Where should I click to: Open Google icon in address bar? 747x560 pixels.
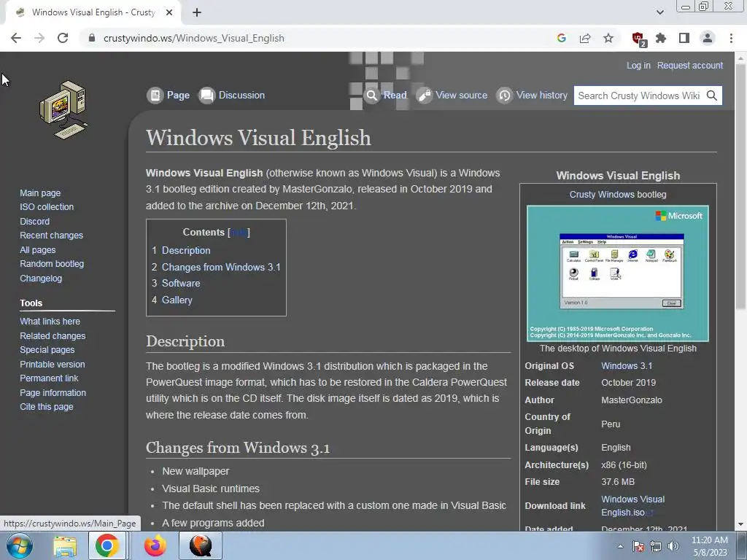pyautogui.click(x=562, y=38)
